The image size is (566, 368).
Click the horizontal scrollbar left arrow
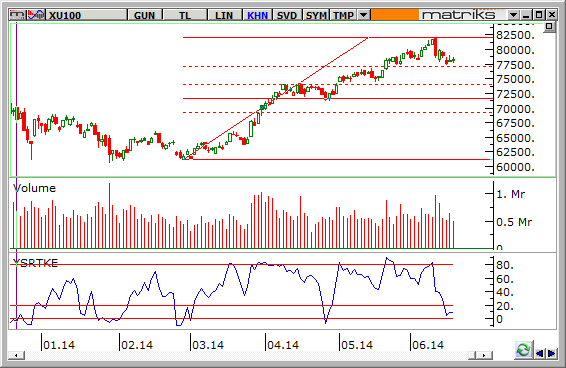click(x=16, y=355)
